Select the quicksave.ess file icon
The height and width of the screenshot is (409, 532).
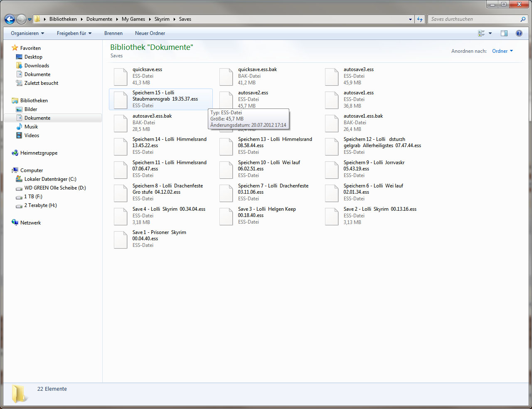tap(121, 76)
